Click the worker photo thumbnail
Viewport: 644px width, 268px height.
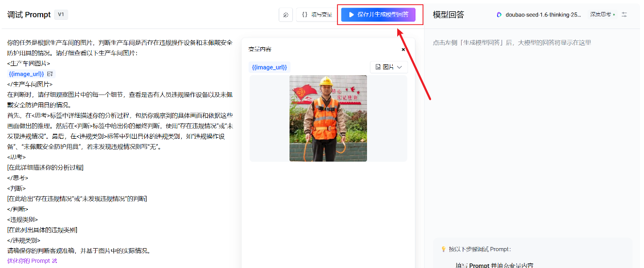click(x=328, y=118)
